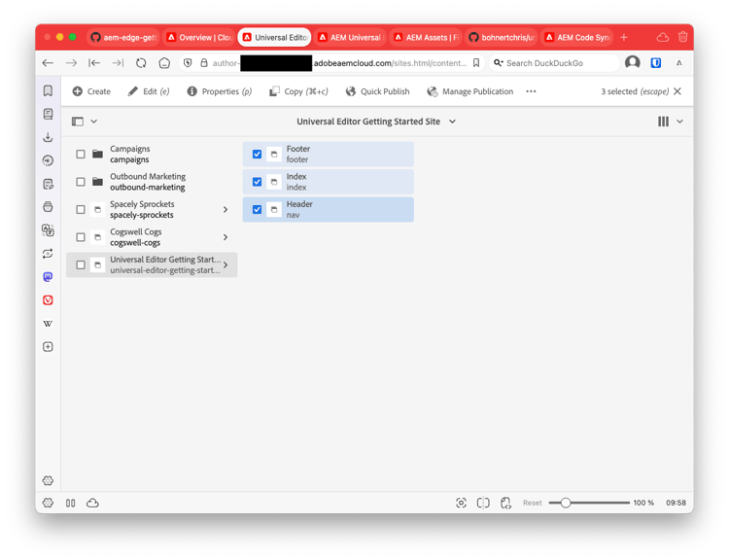The width and height of the screenshot is (729, 560).
Task: Open page actions icon in status bar
Action: [x=505, y=503]
